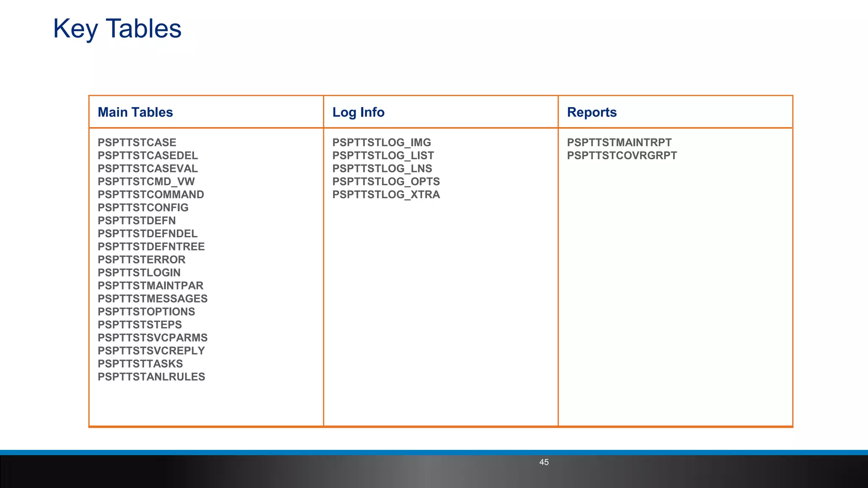Image resolution: width=868 pixels, height=488 pixels.
Task: Click the PSPTTSTCASEVAL entry
Action: pyautogui.click(x=148, y=169)
